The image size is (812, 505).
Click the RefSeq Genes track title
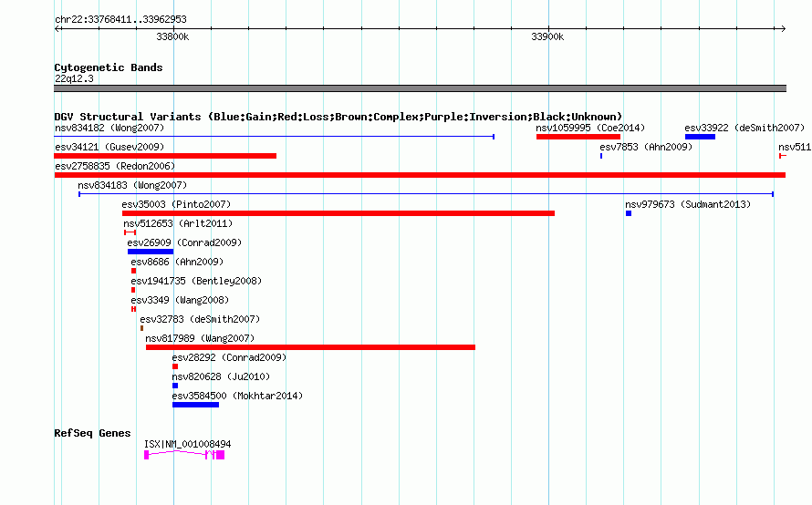coord(92,433)
